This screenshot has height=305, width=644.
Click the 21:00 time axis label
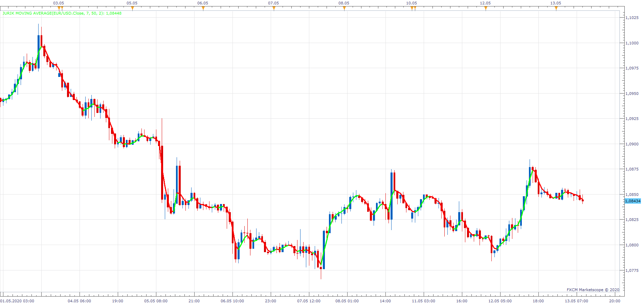(194, 301)
